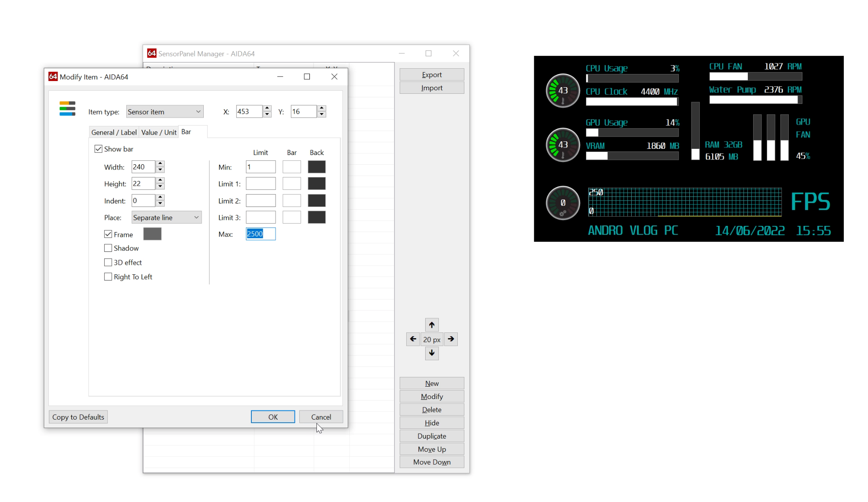
Task: Click the Cancel button
Action: tap(321, 417)
